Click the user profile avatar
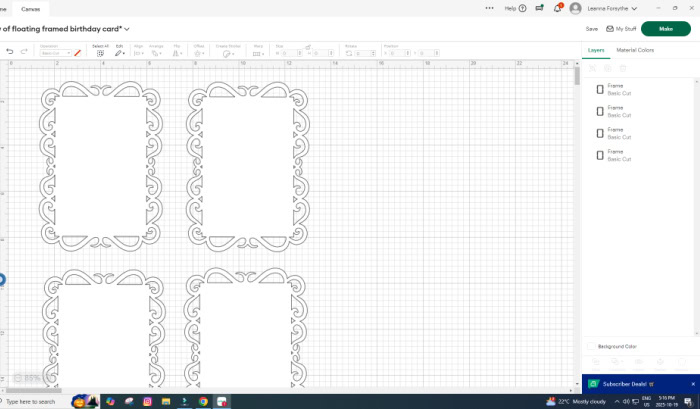Viewport: 700px width, 409px height. pos(575,8)
